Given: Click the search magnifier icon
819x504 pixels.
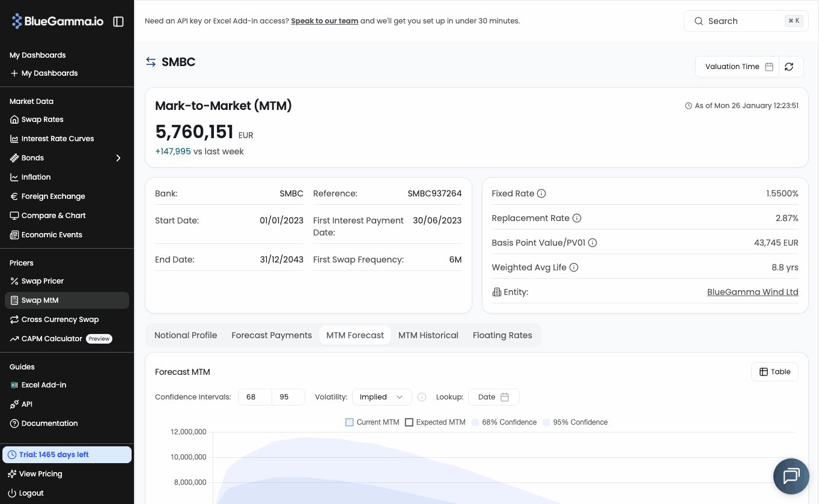Looking at the screenshot, I should 699,21.
